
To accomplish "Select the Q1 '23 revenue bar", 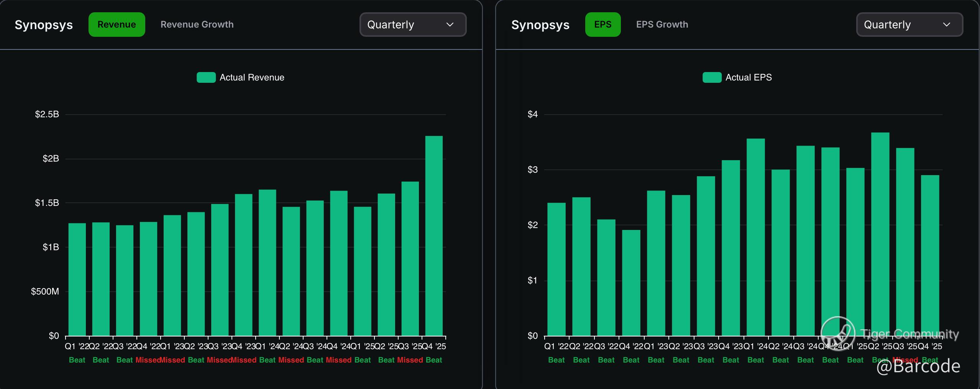I will tap(172, 275).
